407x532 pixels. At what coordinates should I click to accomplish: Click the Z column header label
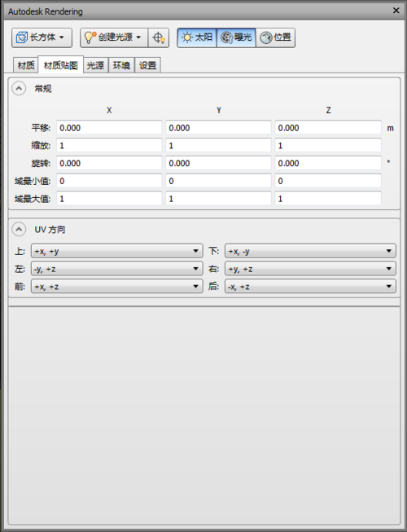[x=328, y=110]
